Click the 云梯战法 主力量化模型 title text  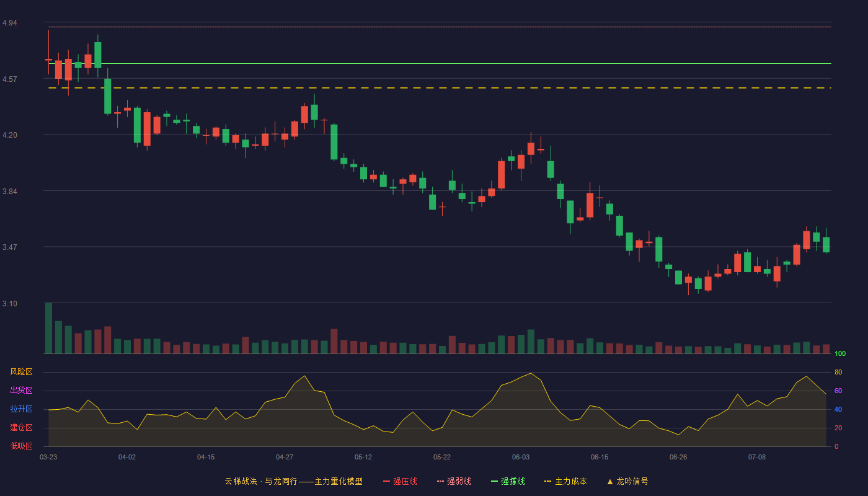(293, 481)
